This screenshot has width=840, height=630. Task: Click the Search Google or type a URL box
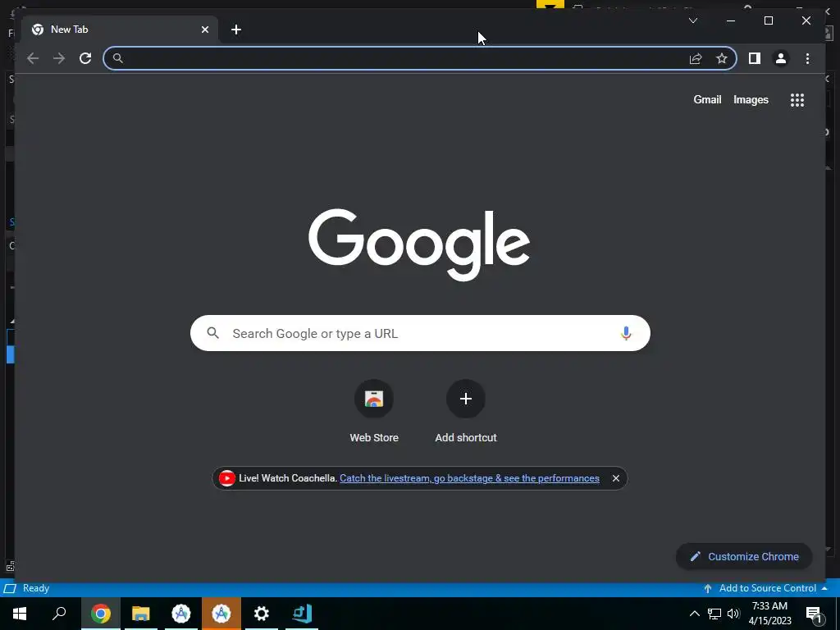pos(420,333)
